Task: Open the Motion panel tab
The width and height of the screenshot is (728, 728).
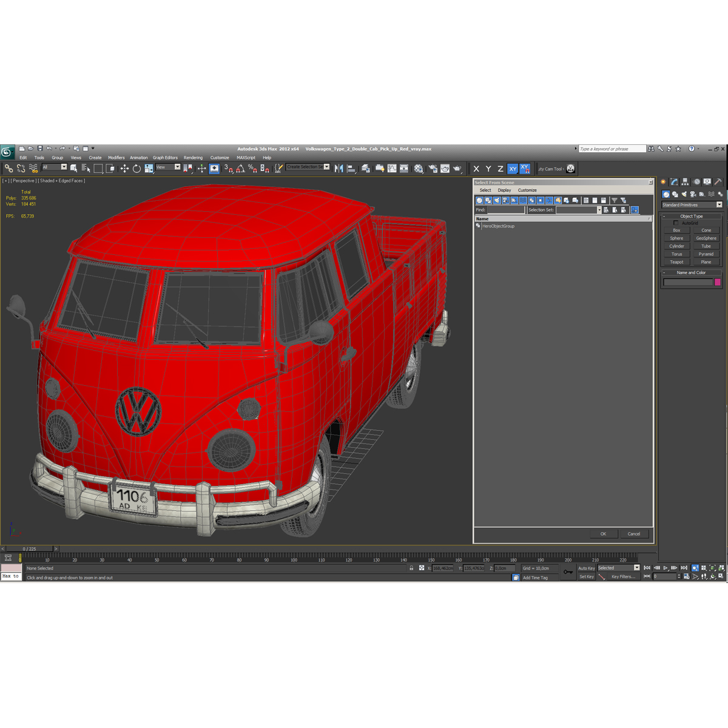Action: click(x=696, y=181)
